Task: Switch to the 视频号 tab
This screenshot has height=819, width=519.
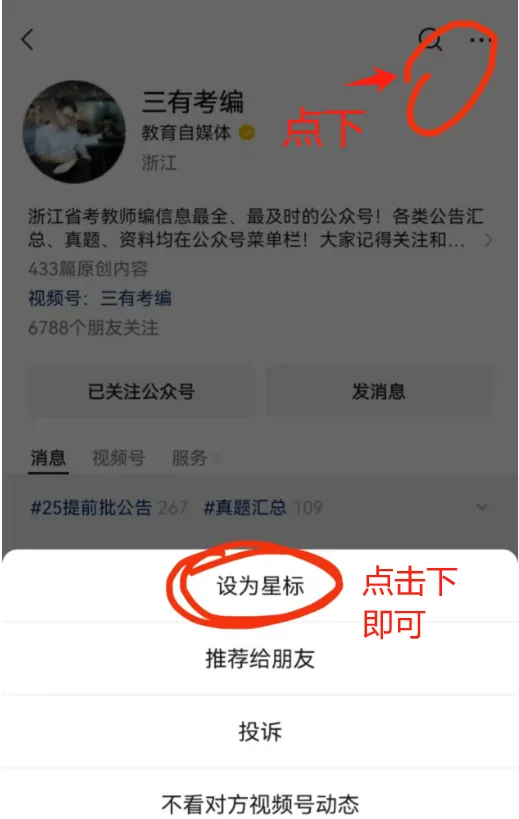Action: (119, 458)
